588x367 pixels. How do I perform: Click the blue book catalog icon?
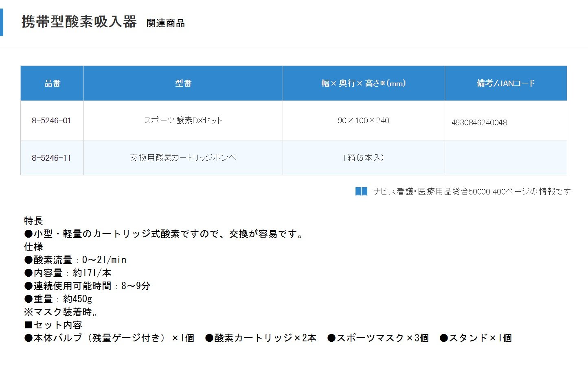[361, 191]
